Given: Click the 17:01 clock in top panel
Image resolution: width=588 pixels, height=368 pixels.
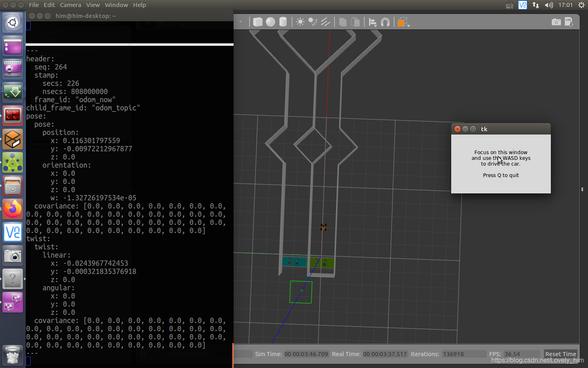Looking at the screenshot, I should [566, 5].
